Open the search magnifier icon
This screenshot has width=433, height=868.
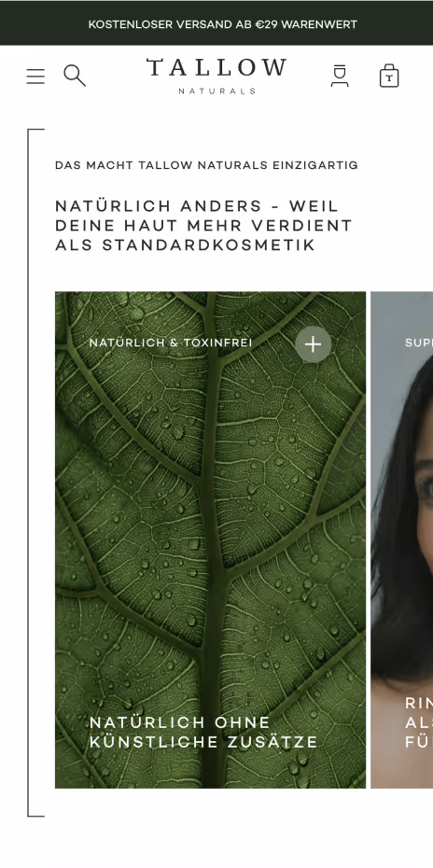coord(75,76)
